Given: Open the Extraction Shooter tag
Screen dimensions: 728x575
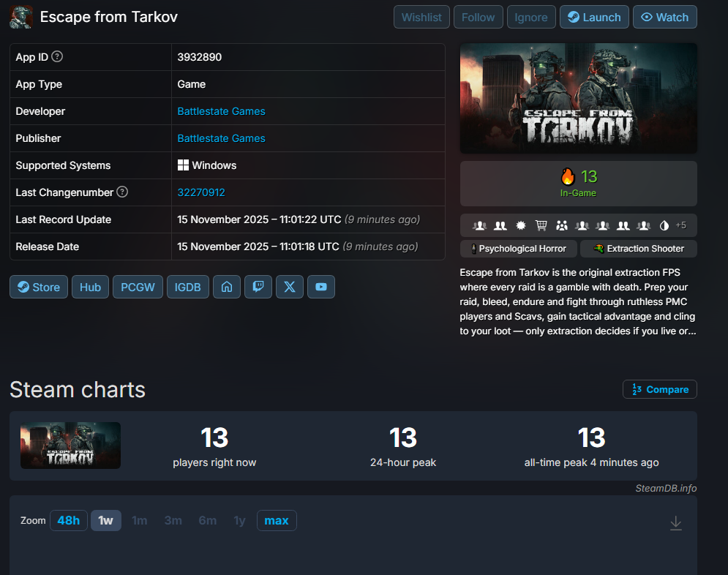Looking at the screenshot, I should click(639, 249).
